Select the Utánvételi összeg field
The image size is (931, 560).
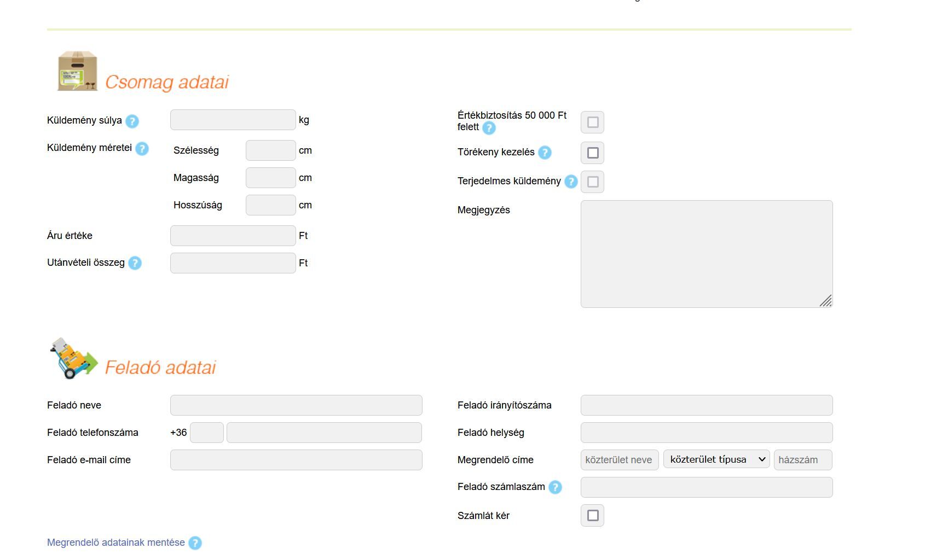pyautogui.click(x=233, y=263)
